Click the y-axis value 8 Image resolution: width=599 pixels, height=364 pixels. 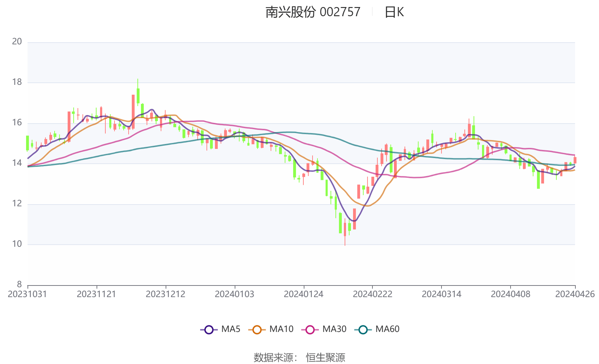tap(19, 284)
